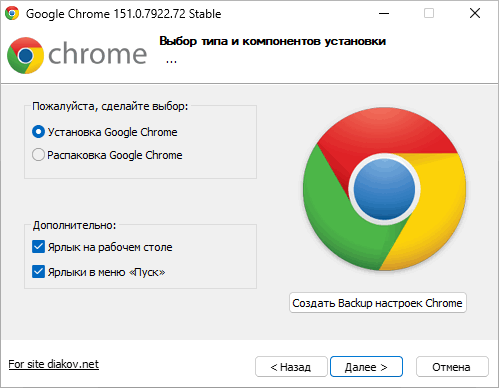Viewport: 499px width, 388px height.
Task: Click the small Chrome icon in title bar
Action: (x=12, y=13)
